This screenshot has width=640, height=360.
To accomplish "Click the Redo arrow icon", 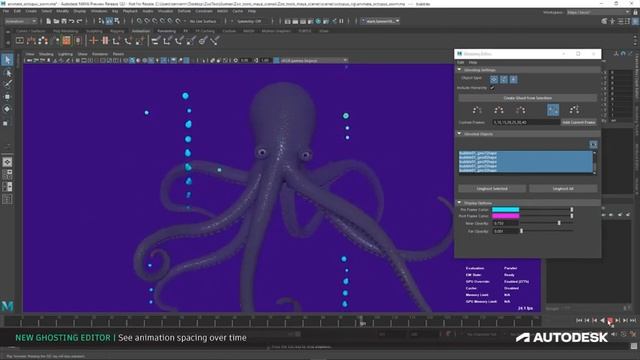I will pos(80,21).
